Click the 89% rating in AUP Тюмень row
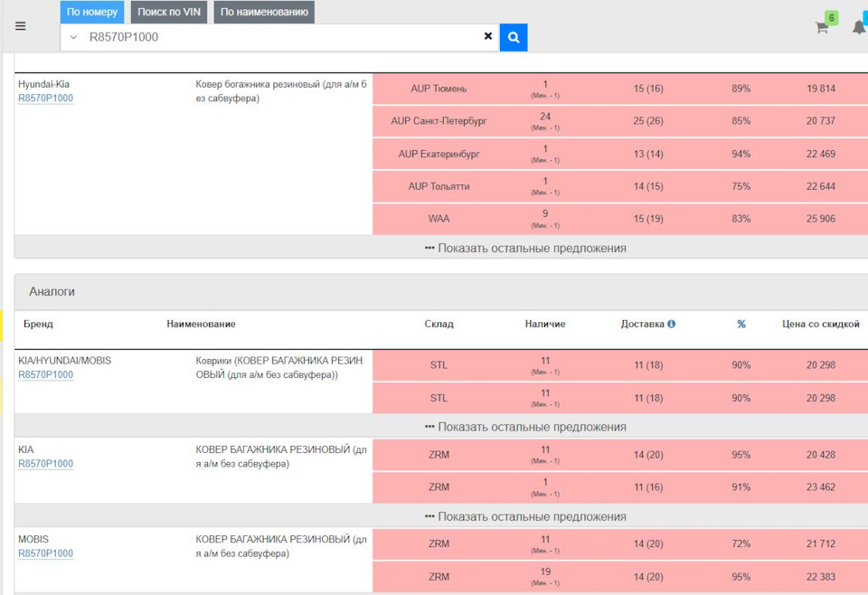Viewport: 868px width, 595px height. 741,89
